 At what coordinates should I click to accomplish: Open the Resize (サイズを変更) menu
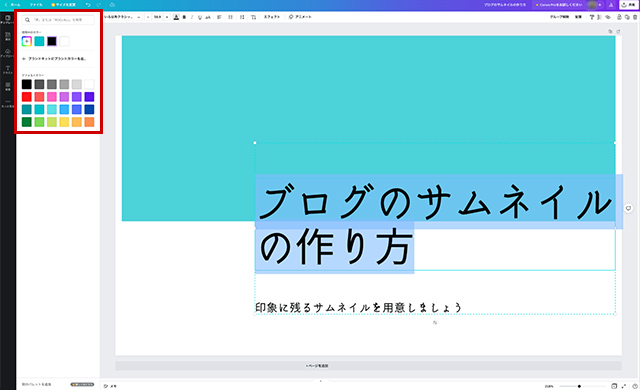[63, 4]
